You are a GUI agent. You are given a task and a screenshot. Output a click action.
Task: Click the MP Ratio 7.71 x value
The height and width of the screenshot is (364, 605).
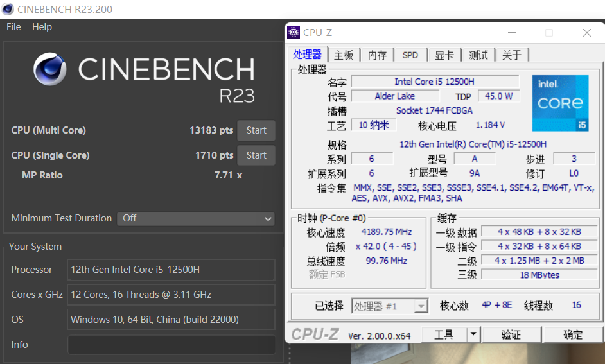(228, 175)
